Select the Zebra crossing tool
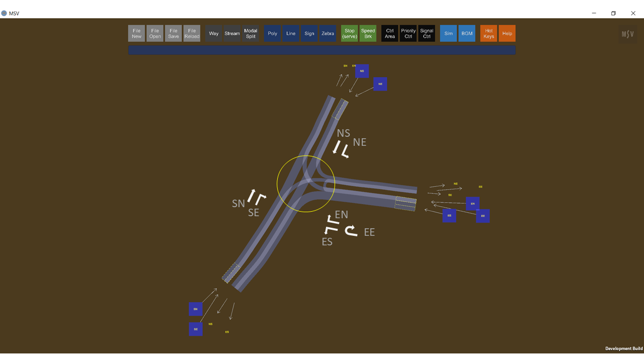644x362 pixels. tap(328, 34)
